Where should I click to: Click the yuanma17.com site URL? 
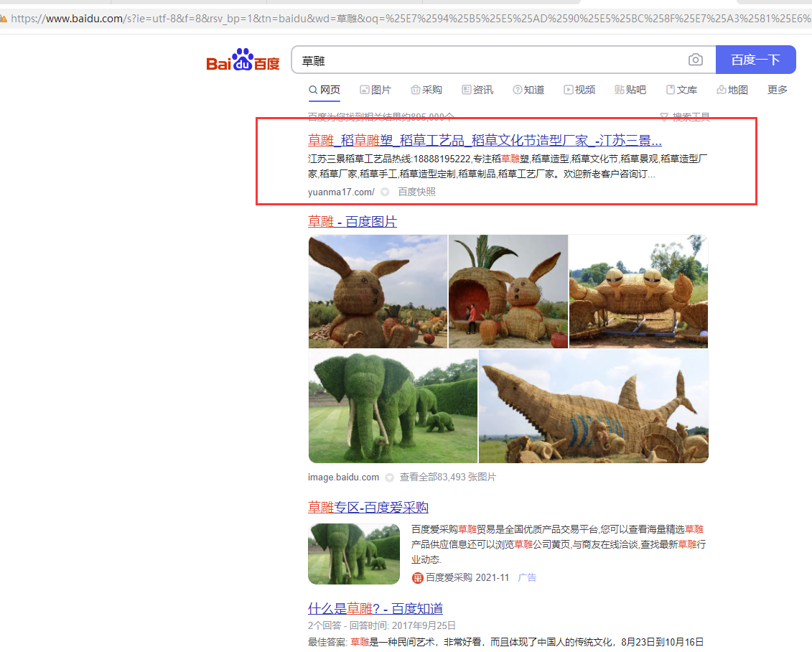341,192
